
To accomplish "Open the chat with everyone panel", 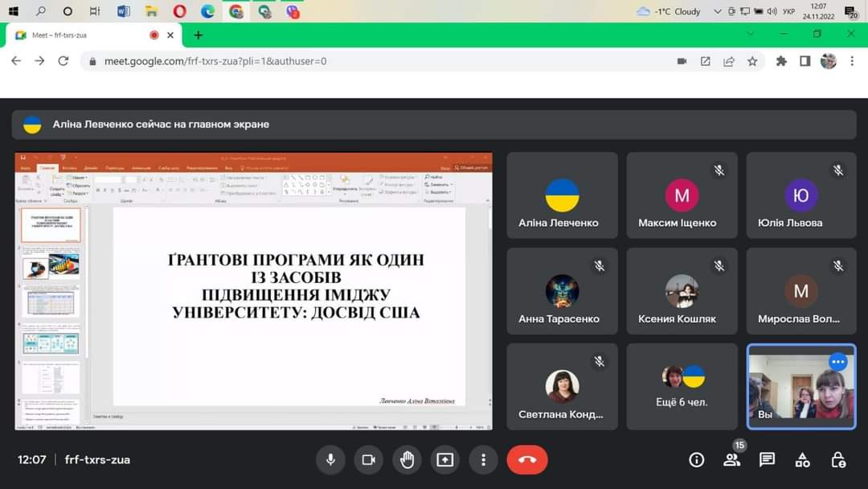I will click(767, 460).
